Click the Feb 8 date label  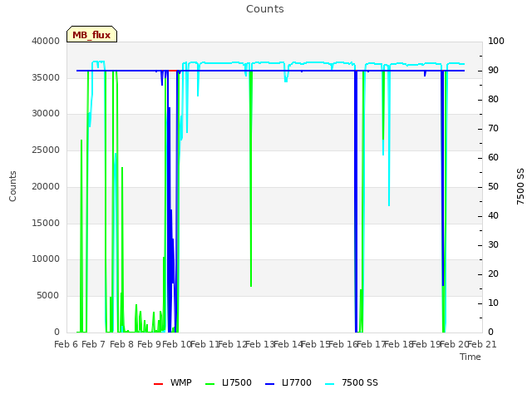pos(122,344)
